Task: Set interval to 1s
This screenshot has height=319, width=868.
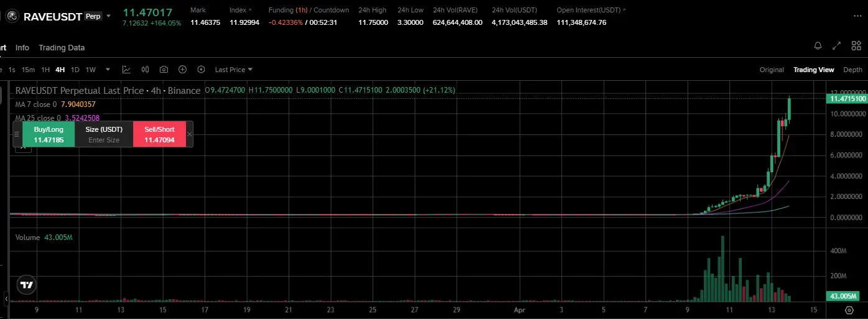Action: 12,70
